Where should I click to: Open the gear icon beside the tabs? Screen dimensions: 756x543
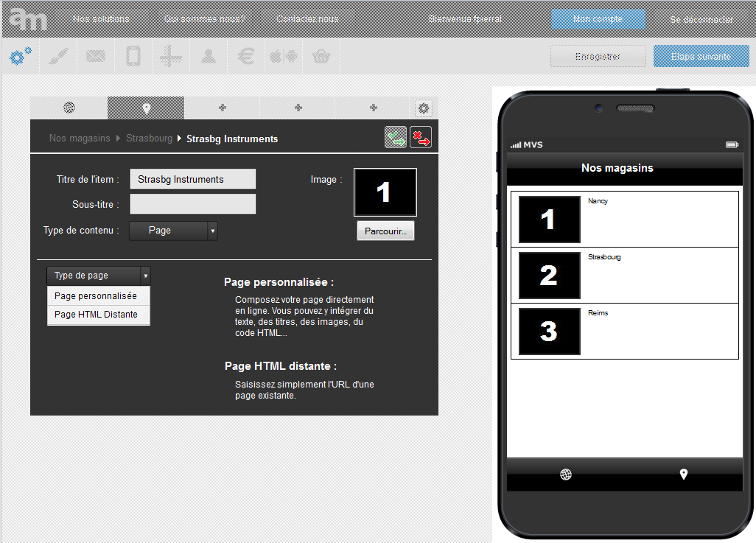pyautogui.click(x=423, y=108)
